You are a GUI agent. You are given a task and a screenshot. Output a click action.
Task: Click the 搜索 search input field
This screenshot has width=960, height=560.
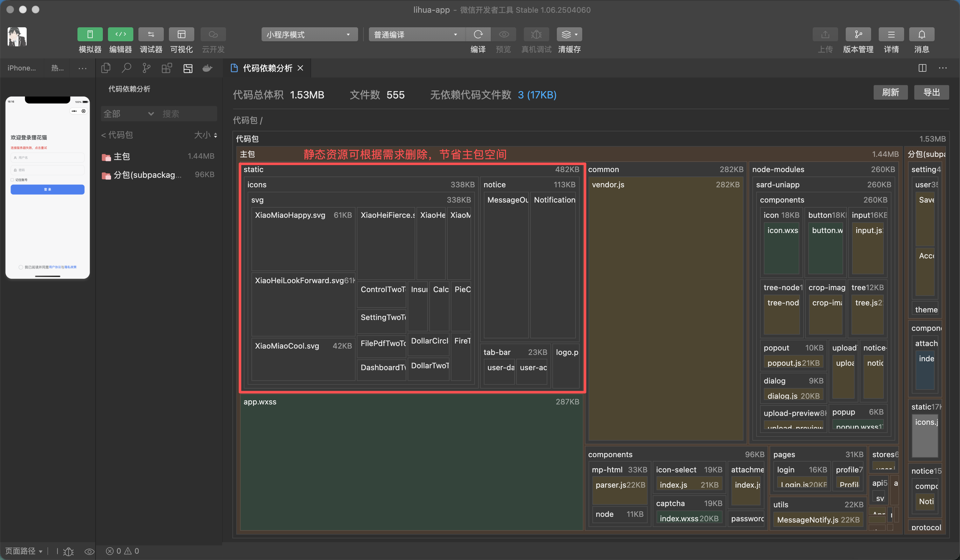point(187,114)
